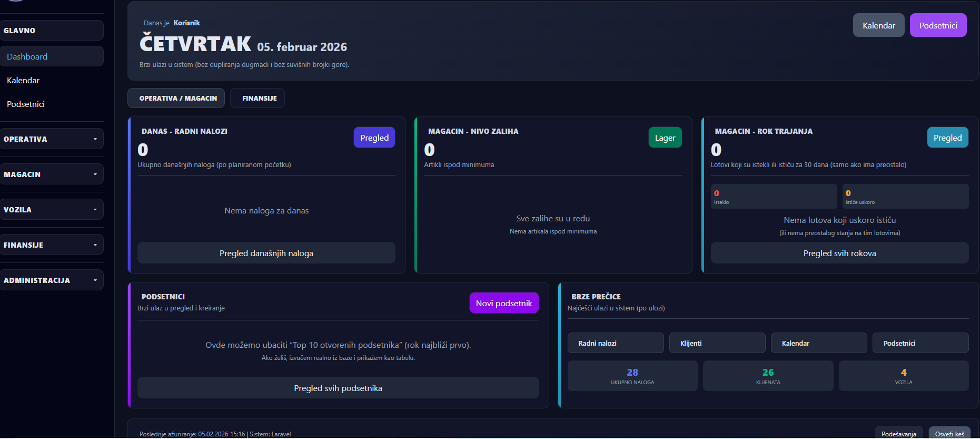This screenshot has width=980, height=439.
Task: Click the 'Artikli ispod minimuma' label
Action: tap(459, 165)
